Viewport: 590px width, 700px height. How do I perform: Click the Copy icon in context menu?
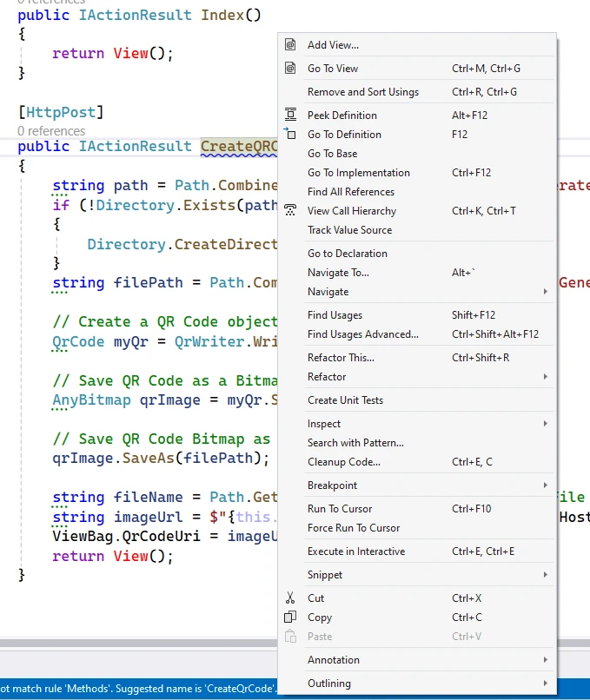pyautogui.click(x=290, y=617)
